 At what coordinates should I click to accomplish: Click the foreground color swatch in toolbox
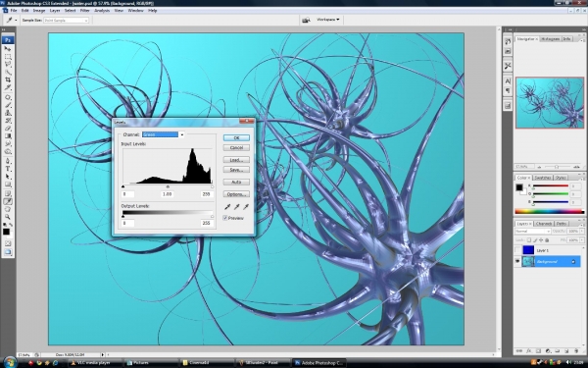(x=6, y=232)
